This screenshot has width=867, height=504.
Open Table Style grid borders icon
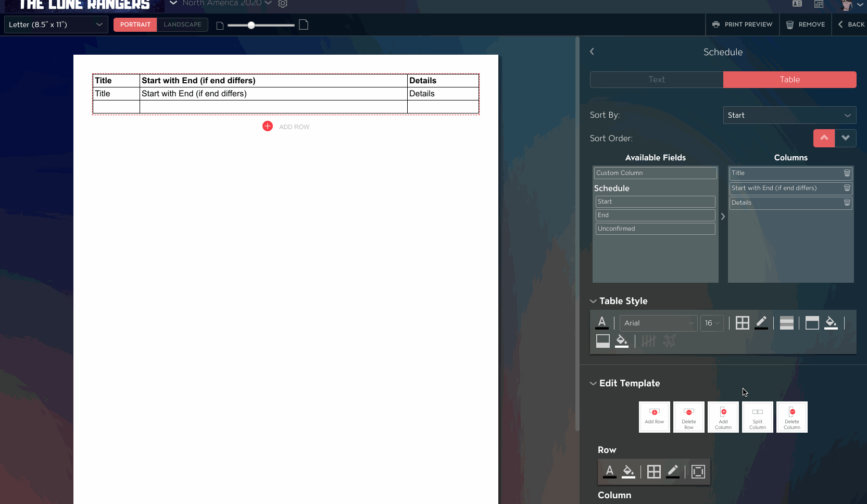tap(743, 323)
